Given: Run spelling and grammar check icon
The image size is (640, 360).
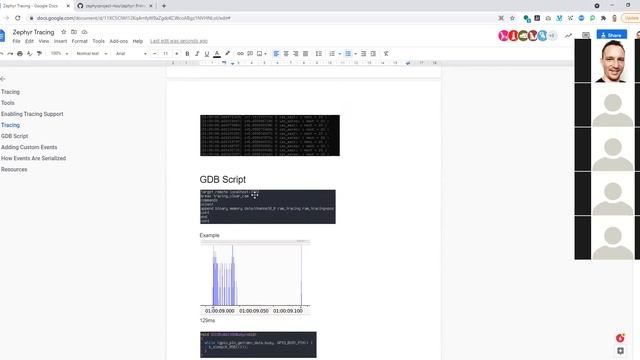Looking at the screenshot, I should 29,53.
